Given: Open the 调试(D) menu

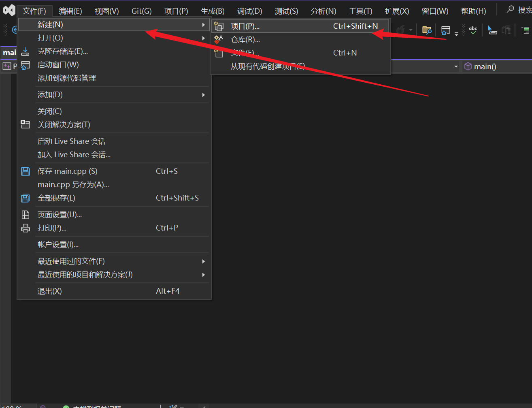Looking at the screenshot, I should click(x=249, y=11).
